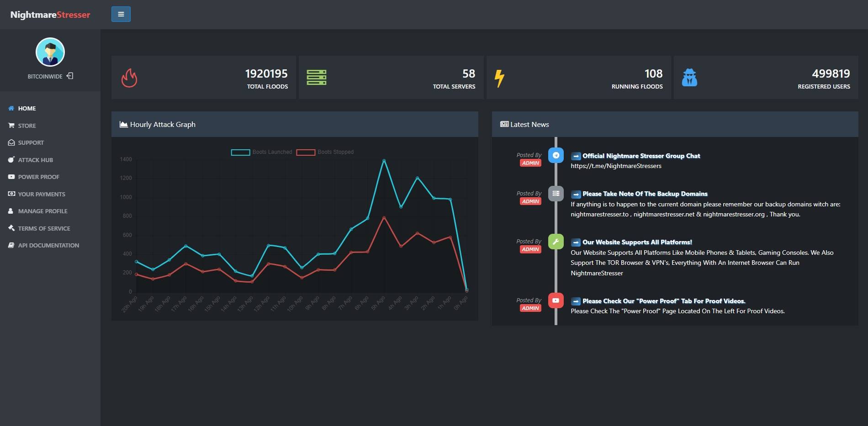
Task: Click the 20h Ago x-axis label
Action: click(129, 304)
